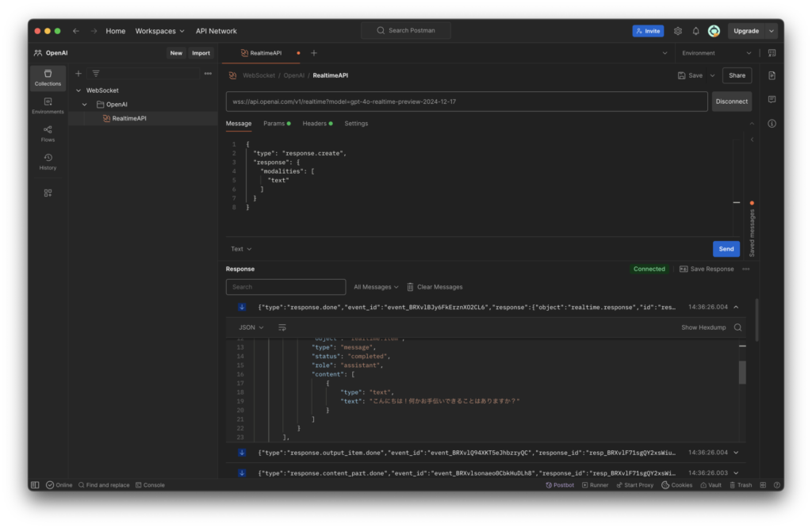Expand the response.output_item.done message row
The height and width of the screenshot is (528, 812).
(736, 453)
